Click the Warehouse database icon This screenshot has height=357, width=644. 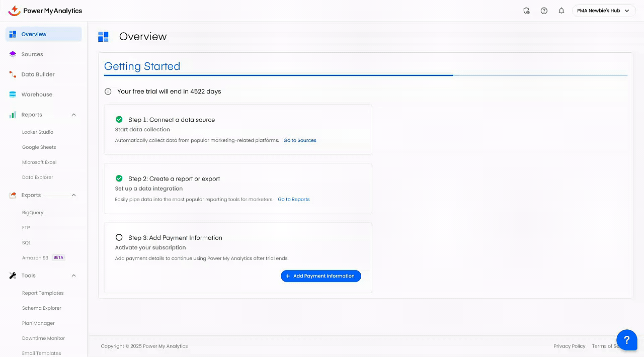(x=13, y=95)
